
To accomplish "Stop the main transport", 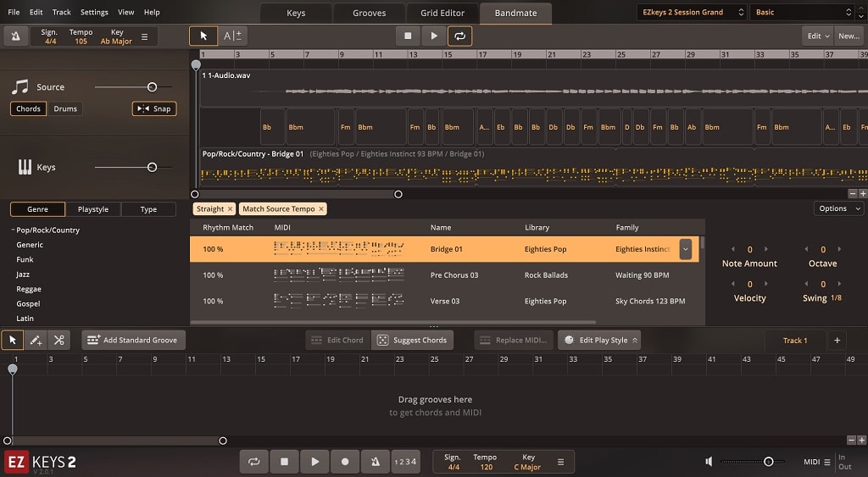I will 285,462.
